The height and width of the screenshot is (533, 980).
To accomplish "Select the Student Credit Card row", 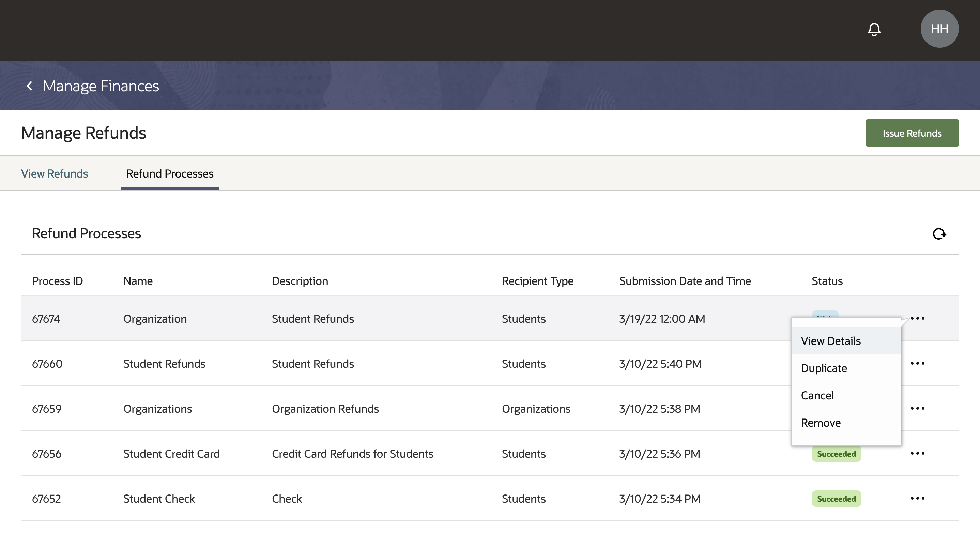I will click(171, 454).
